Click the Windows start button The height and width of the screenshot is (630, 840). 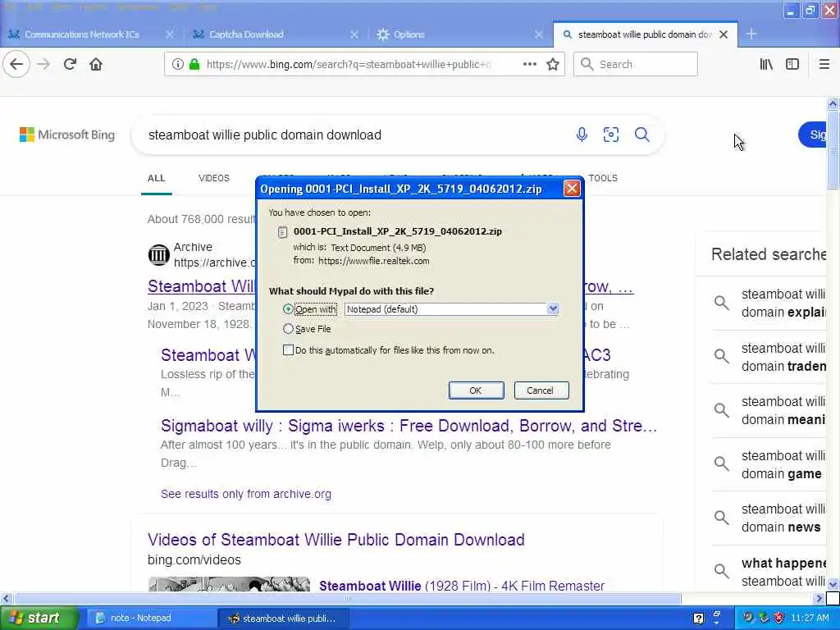pyautogui.click(x=38, y=618)
